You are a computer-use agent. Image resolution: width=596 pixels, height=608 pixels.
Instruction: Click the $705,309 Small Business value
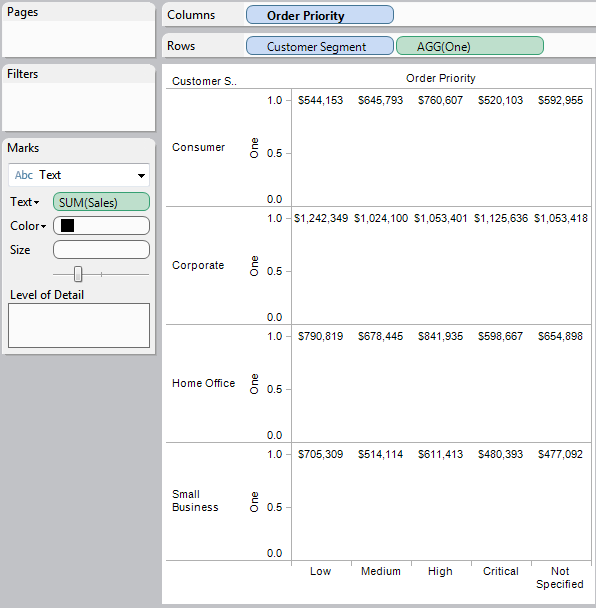click(321, 454)
